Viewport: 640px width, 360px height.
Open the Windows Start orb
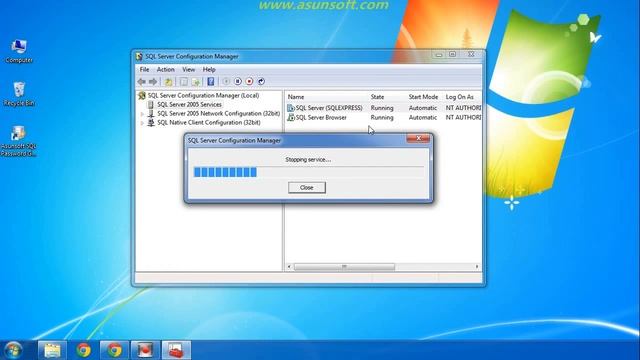[14, 350]
